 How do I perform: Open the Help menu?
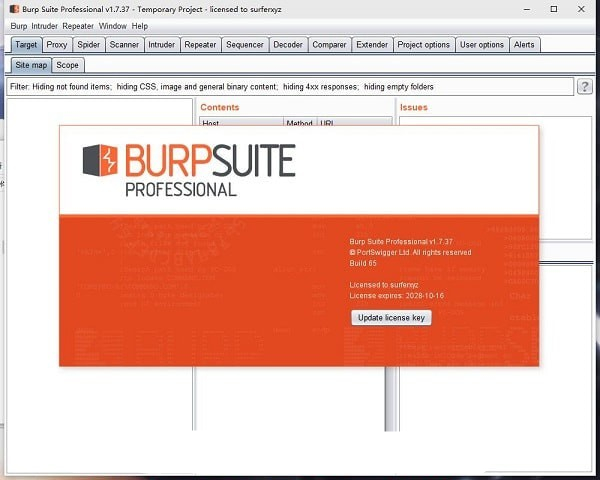click(x=140, y=26)
